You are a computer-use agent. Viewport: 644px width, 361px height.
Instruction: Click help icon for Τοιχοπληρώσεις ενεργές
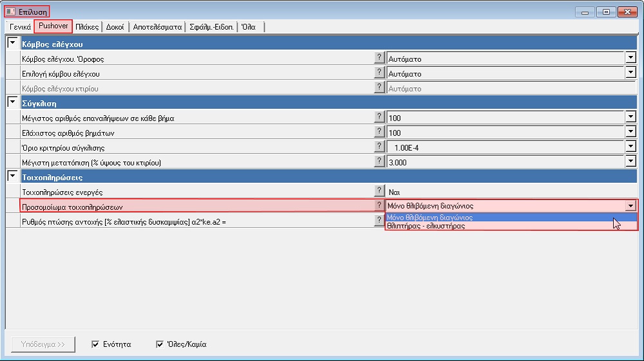pyautogui.click(x=379, y=191)
